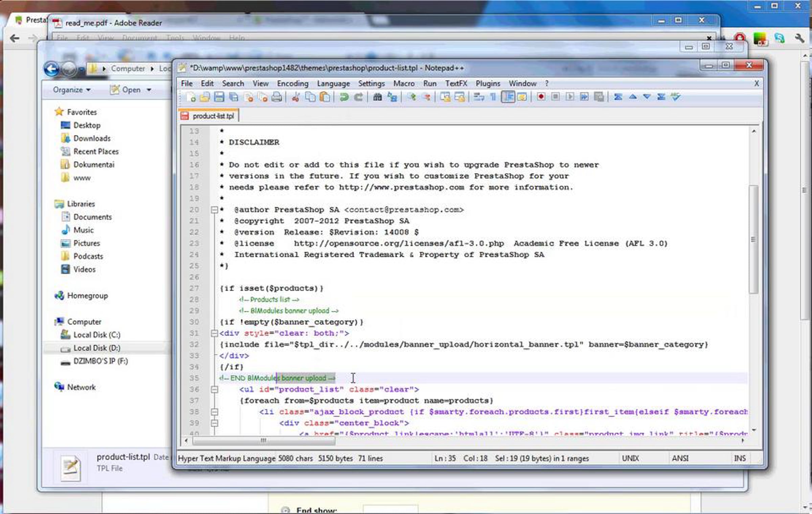Screen dimensions: 812x514
Task: Click the Open file folder toolbar icon
Action: point(205,97)
